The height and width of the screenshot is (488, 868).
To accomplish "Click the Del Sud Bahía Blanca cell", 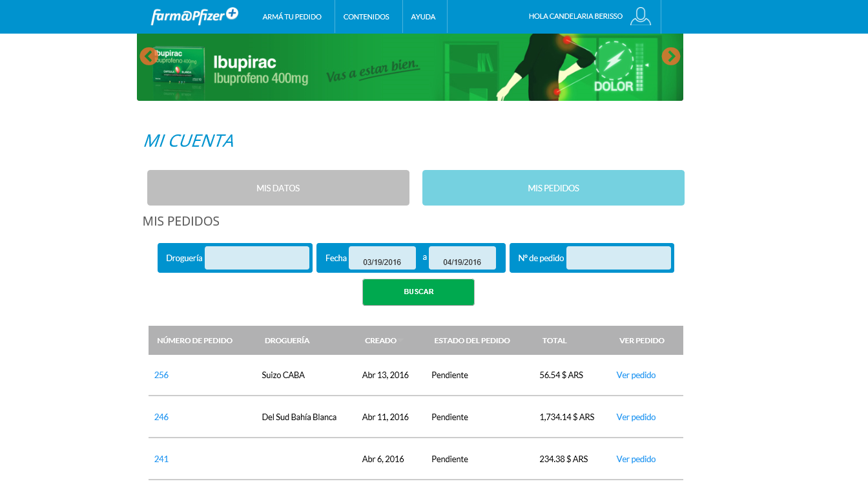I will pos(300,417).
